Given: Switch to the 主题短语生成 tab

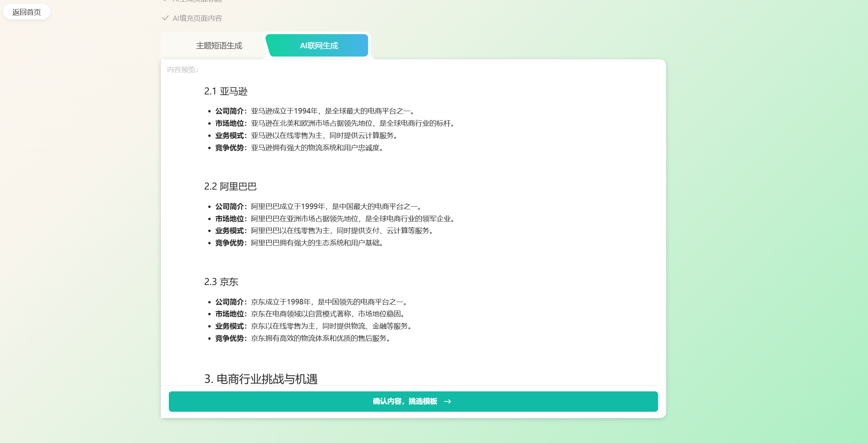Looking at the screenshot, I should click(219, 46).
